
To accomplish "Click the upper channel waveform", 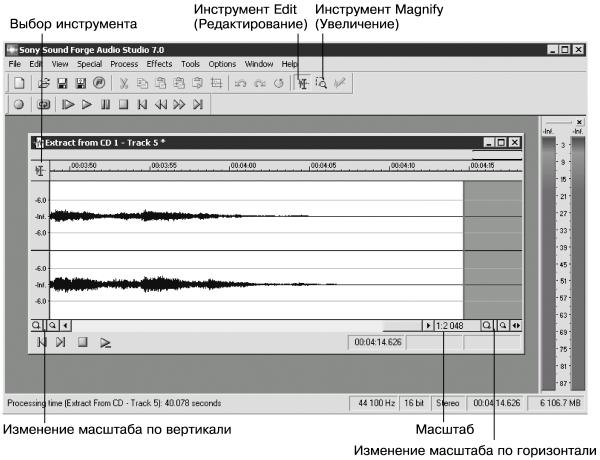I will (x=256, y=216).
